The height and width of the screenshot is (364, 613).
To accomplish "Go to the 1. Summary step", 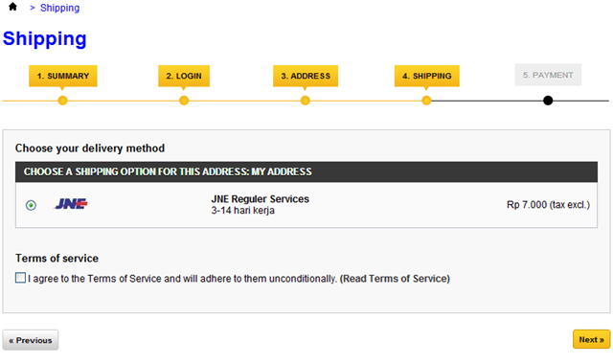I will [63, 76].
